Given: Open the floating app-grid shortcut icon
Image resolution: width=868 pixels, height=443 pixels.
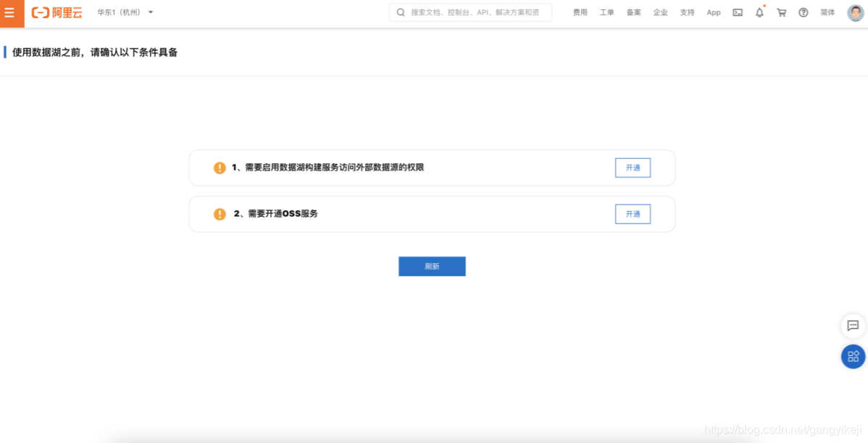Looking at the screenshot, I should point(853,357).
